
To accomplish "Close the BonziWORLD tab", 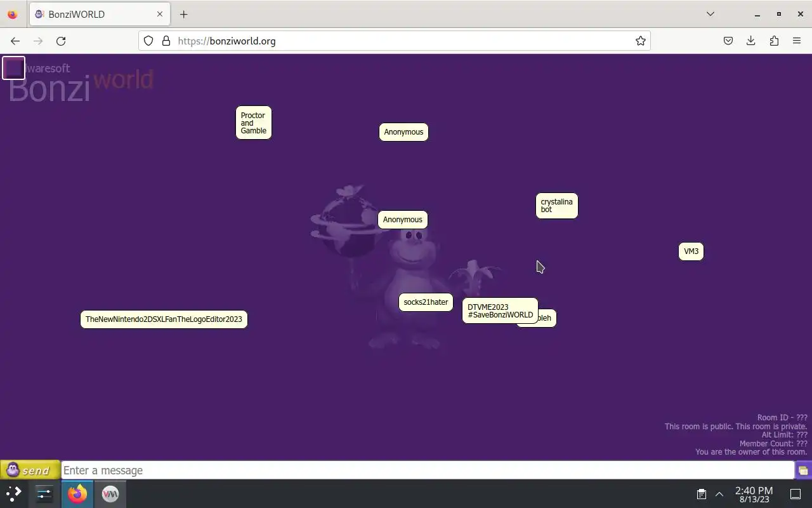I will click(160, 14).
